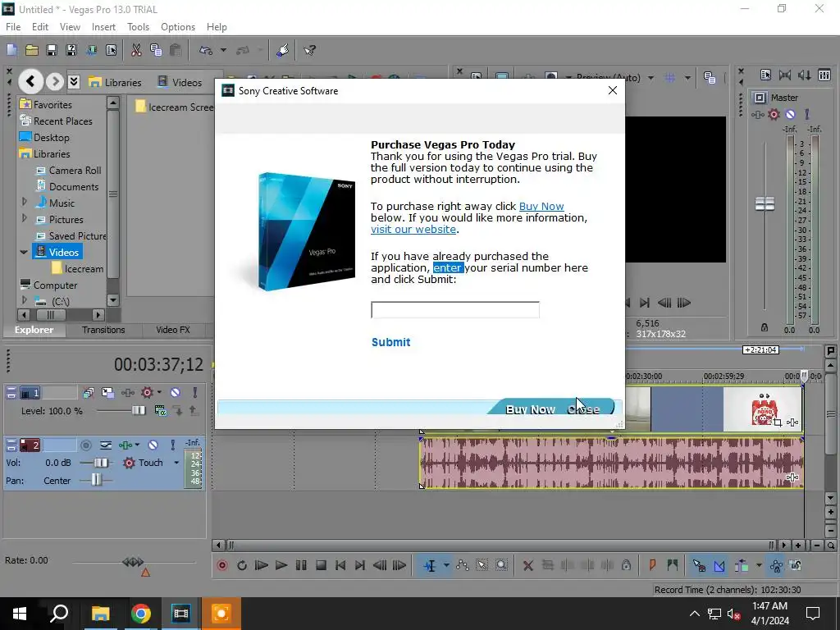
Task: Switch to the Video FX tab
Action: click(x=172, y=330)
